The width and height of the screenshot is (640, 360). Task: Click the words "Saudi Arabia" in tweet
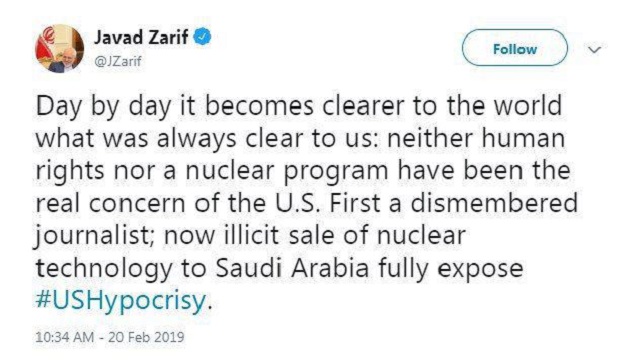tap(292, 268)
